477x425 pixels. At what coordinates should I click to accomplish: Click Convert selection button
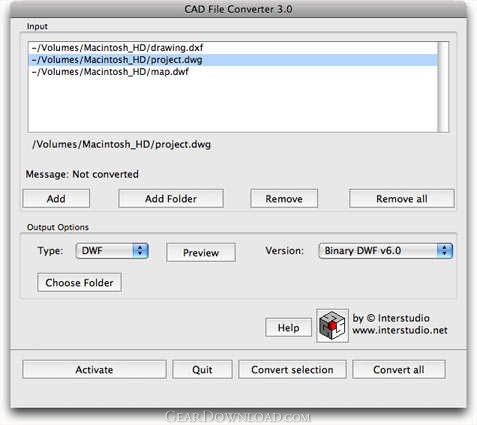[x=292, y=370]
